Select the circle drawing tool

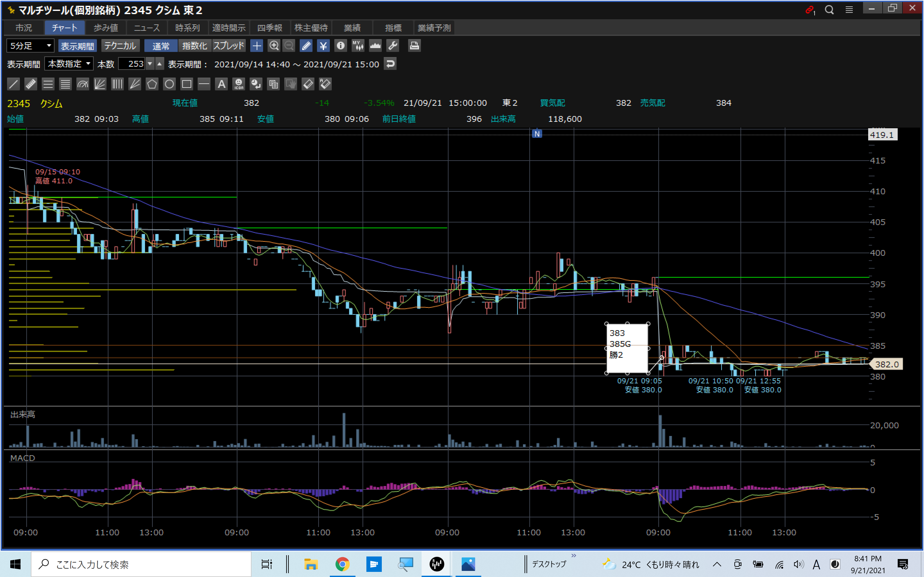click(x=169, y=84)
